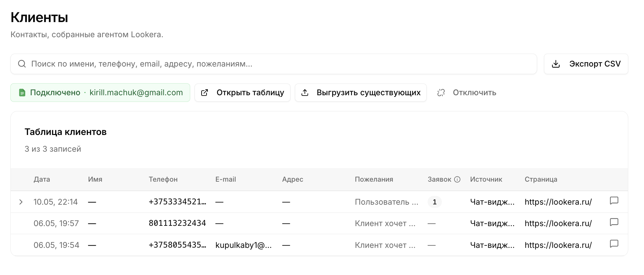This screenshot has height=275, width=644.
Task: Open chat icon for the 06.05, 19:57 row
Action: point(614,222)
